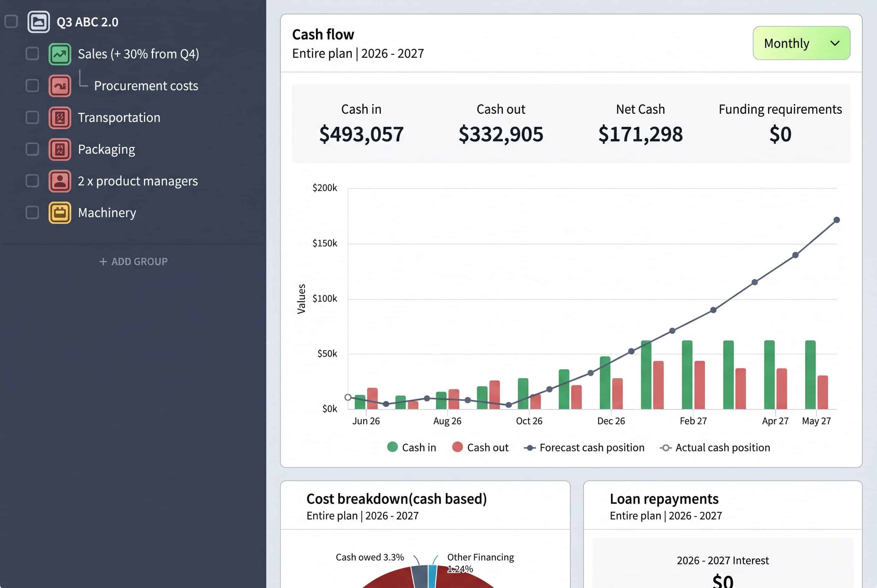Toggle the Q3 ABC 2.0 group checkbox
Screen dimensions: 877x588
(11, 22)
